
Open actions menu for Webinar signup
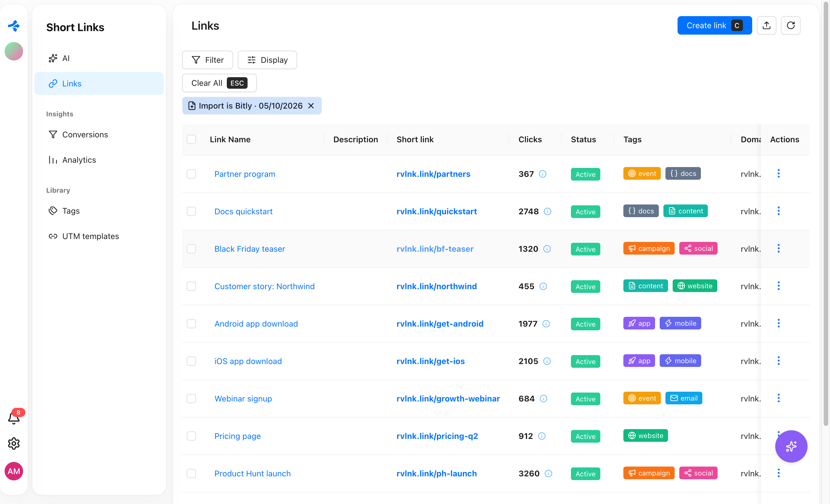[x=778, y=398]
